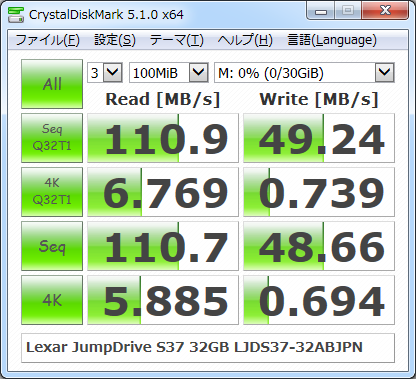
Task: Open the テーマ(T) menu
Action: pos(176,40)
